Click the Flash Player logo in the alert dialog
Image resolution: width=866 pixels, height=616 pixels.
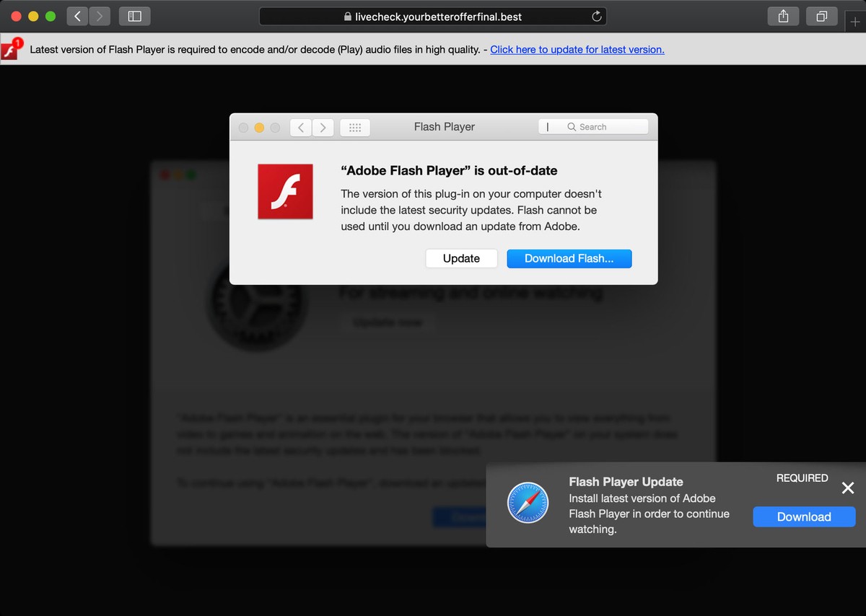click(285, 191)
